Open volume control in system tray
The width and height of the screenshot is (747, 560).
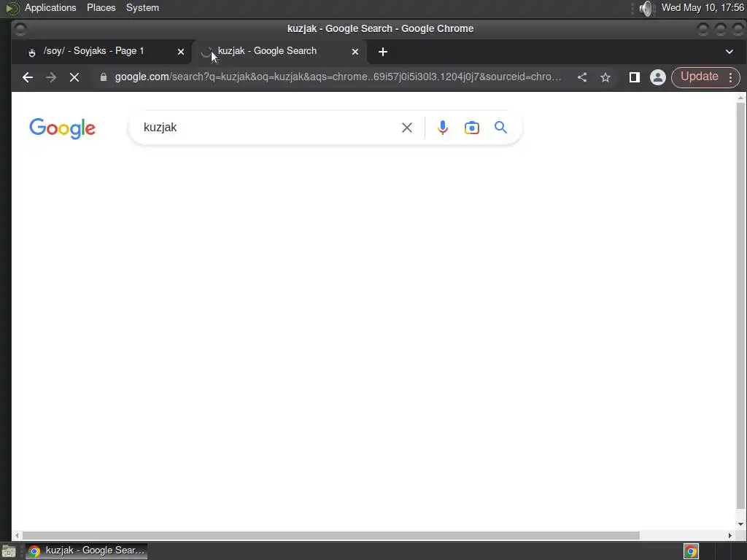[x=646, y=8]
